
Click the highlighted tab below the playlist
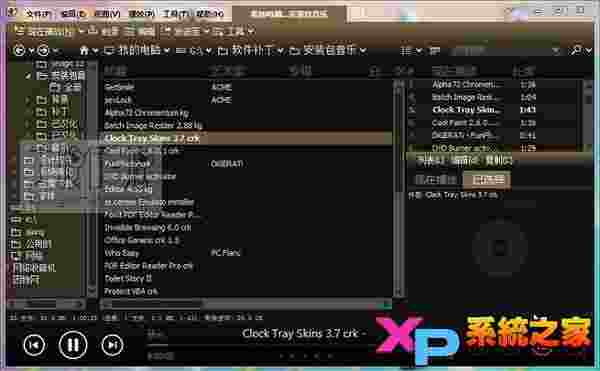coord(487,180)
